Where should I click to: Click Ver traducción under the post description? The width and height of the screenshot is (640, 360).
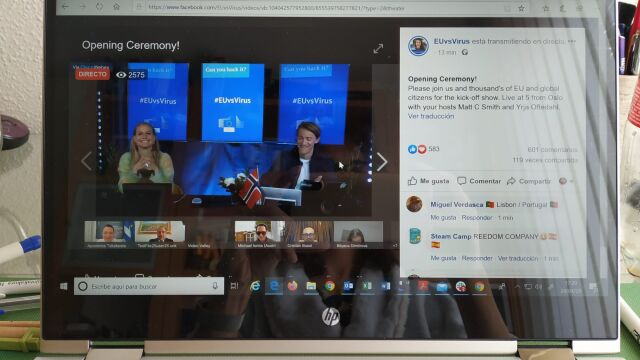pos(431,116)
